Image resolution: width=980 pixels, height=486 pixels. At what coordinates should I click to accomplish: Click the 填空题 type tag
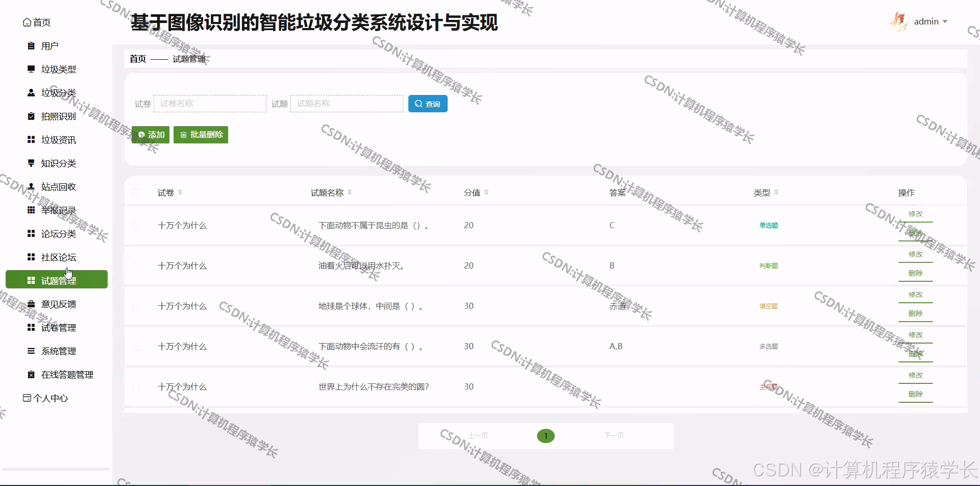pyautogui.click(x=768, y=306)
